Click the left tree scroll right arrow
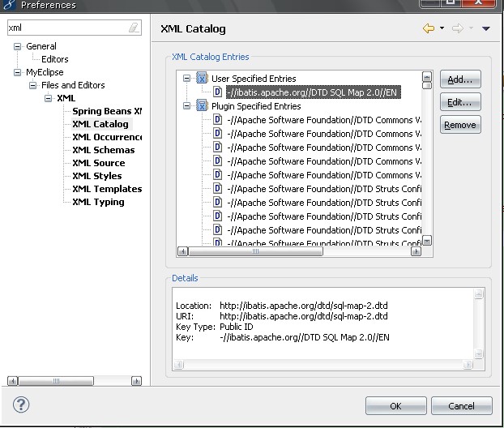 tap(137, 381)
